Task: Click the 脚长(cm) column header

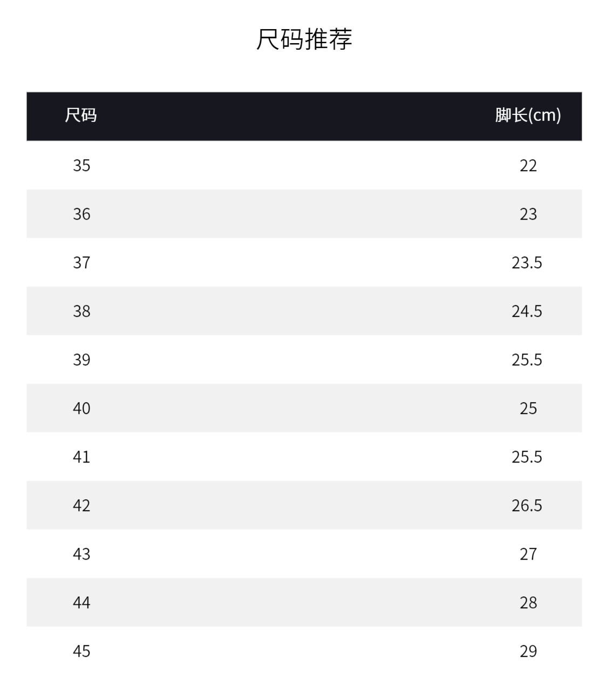Action: click(x=528, y=115)
